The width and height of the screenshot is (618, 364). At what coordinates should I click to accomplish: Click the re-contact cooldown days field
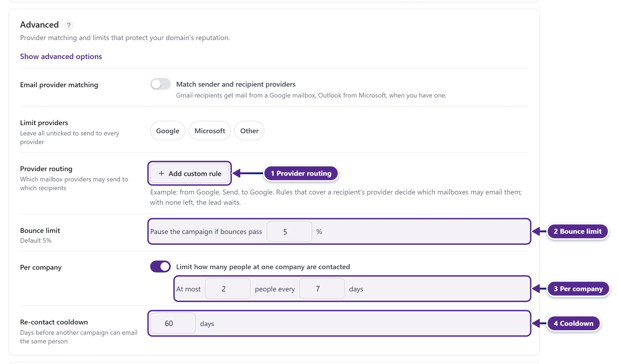tap(173, 323)
